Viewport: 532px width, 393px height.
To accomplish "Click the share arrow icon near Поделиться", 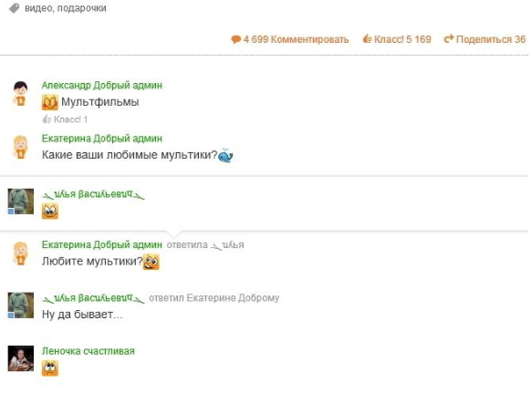I will (x=449, y=38).
